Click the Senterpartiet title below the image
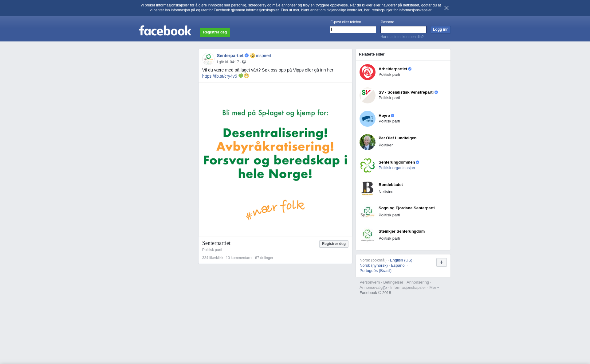The width and height of the screenshot is (590, 364). pyautogui.click(x=216, y=243)
